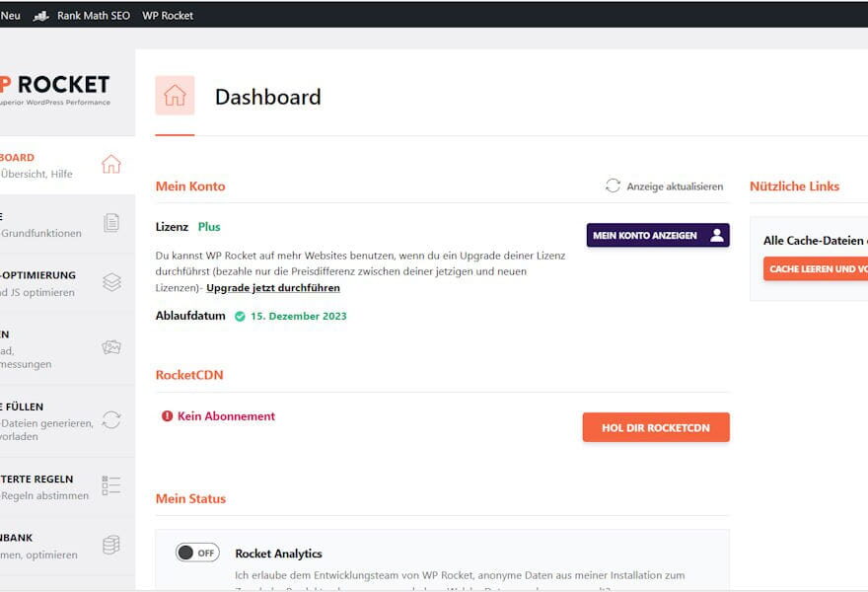Click the Hol dir RocketCDN button
This screenshot has height=592, width=868.
tap(656, 427)
